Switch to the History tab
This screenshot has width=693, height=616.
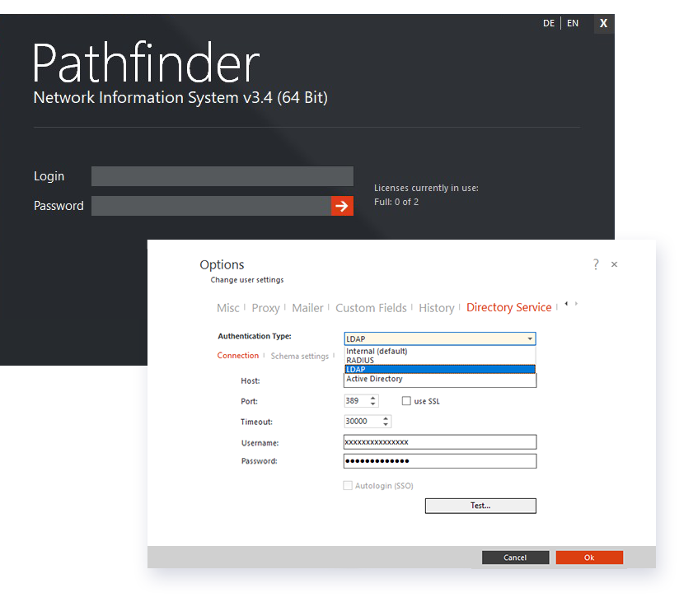437,308
